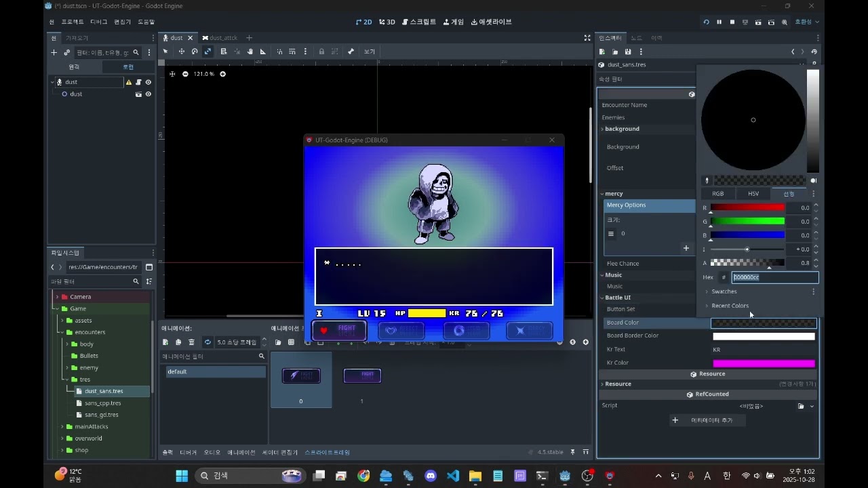This screenshot has height=488, width=868.
Task: Run the current scene clapper icon
Action: click(x=758, y=22)
